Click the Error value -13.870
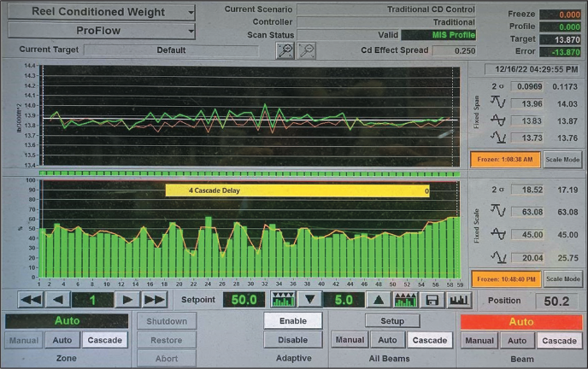The width and height of the screenshot is (588, 369). click(561, 52)
